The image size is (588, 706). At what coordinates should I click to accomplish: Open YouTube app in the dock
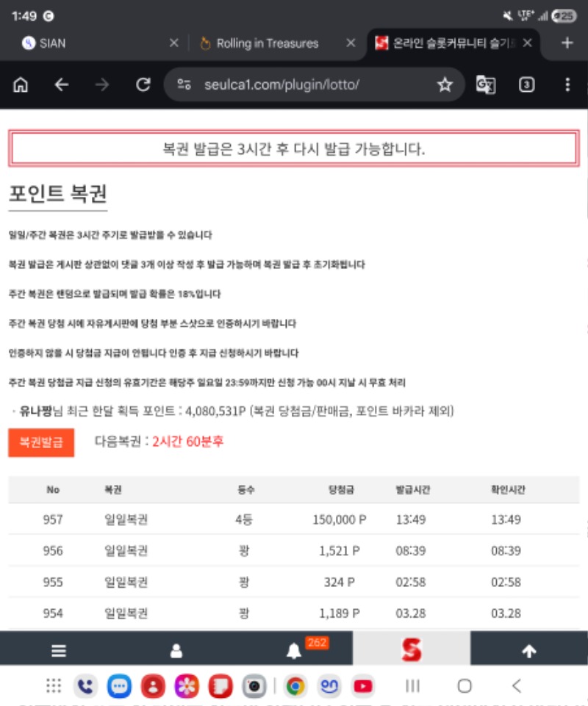362,686
